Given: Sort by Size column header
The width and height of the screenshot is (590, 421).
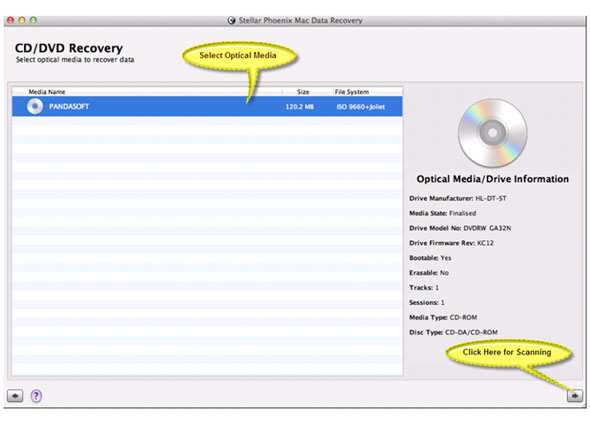Looking at the screenshot, I should (303, 92).
